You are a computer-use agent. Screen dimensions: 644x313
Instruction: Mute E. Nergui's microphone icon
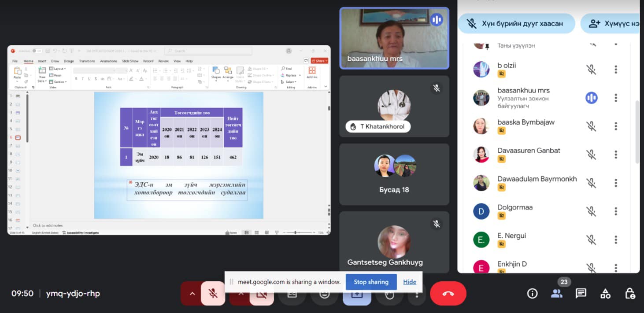591,239
